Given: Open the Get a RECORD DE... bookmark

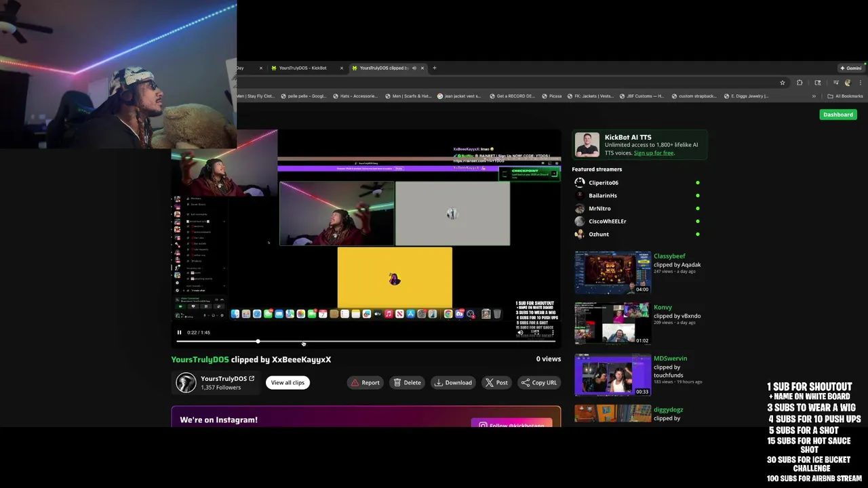Looking at the screenshot, I should point(512,96).
